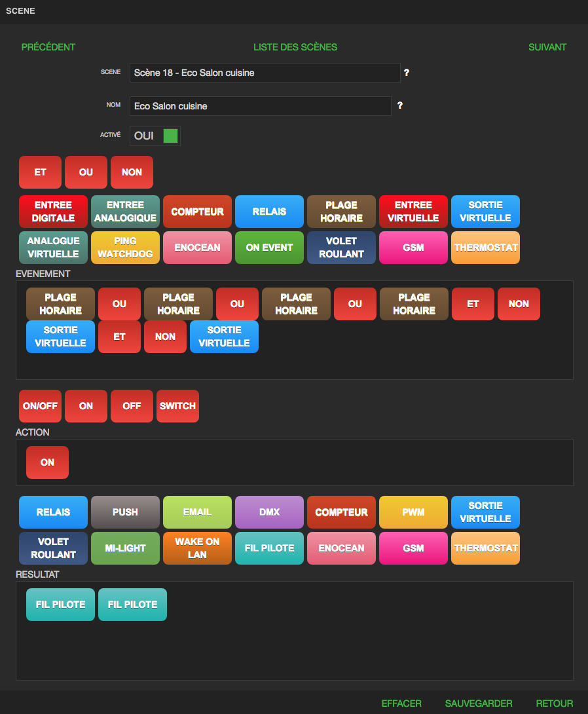Click SAUVEGARDER to save the scene

[479, 704]
